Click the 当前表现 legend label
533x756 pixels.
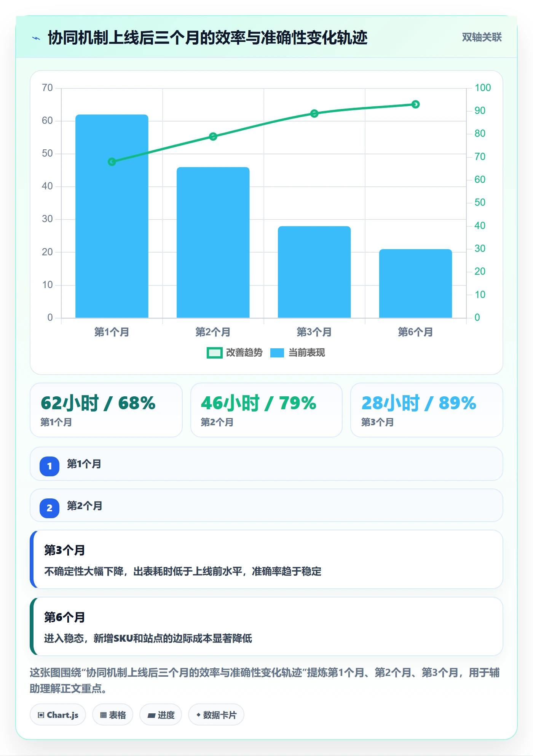coord(307,353)
